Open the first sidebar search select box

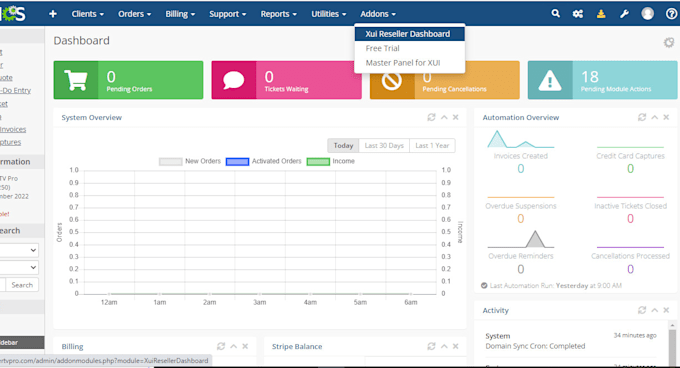(19, 250)
